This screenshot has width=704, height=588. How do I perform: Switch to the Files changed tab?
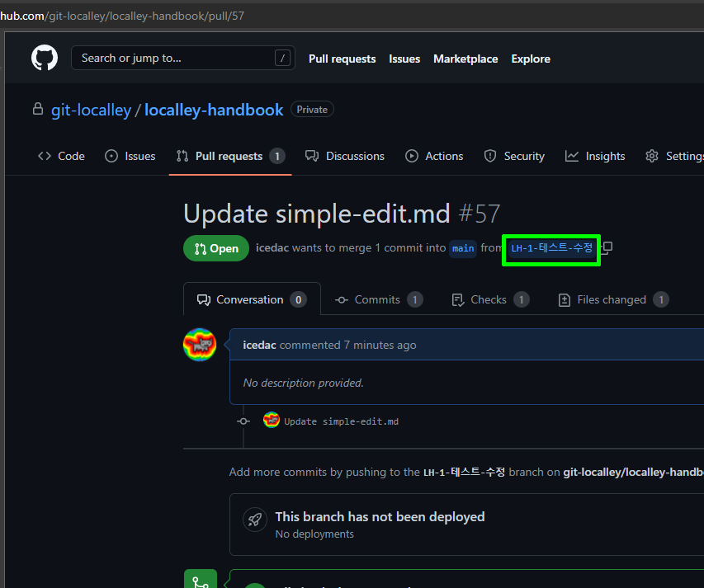pyautogui.click(x=612, y=299)
